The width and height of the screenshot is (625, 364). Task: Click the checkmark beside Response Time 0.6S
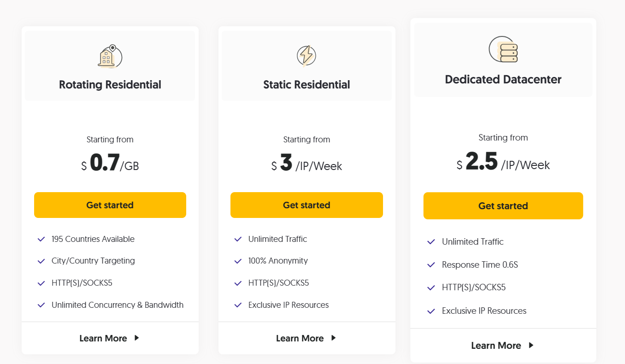pyautogui.click(x=431, y=265)
